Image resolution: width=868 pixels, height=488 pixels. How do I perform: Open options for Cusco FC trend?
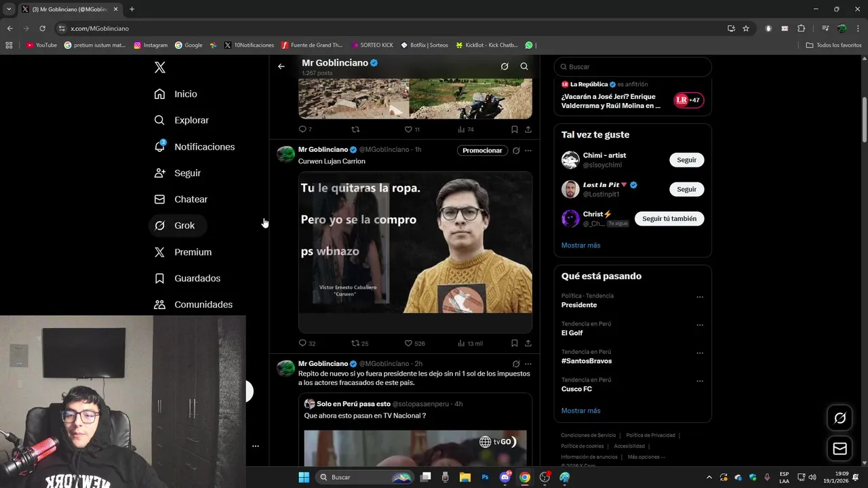click(x=700, y=381)
